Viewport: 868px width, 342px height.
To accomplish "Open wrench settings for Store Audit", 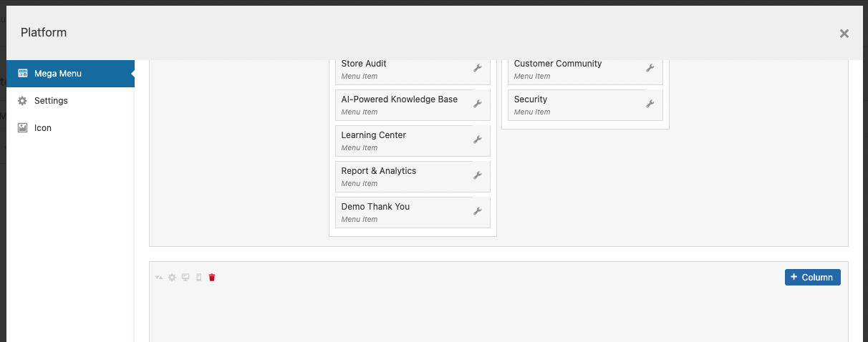I will [x=478, y=68].
